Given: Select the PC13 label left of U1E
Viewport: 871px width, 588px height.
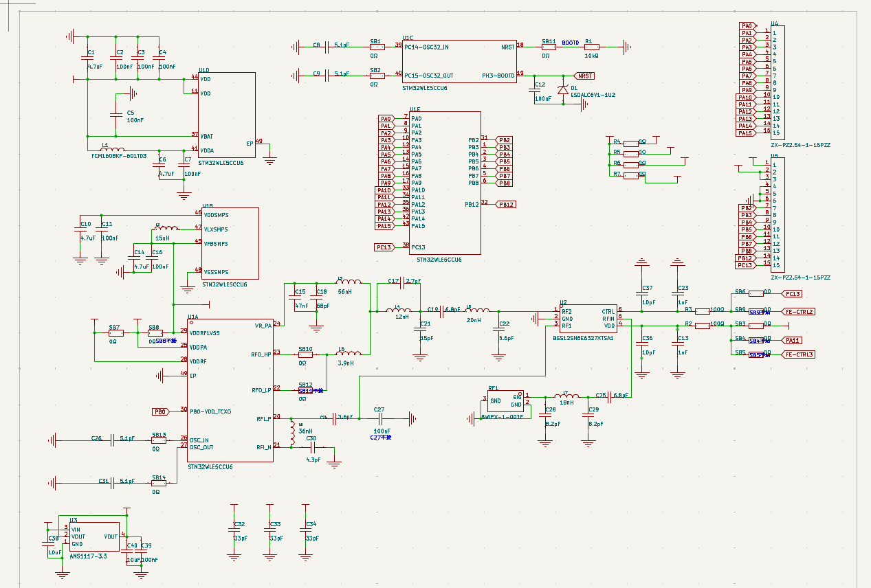Looking at the screenshot, I should (384, 247).
